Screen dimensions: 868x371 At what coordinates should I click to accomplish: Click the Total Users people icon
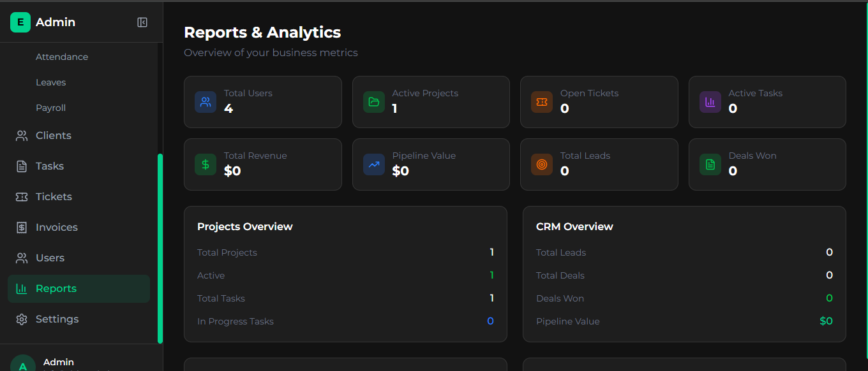click(206, 102)
